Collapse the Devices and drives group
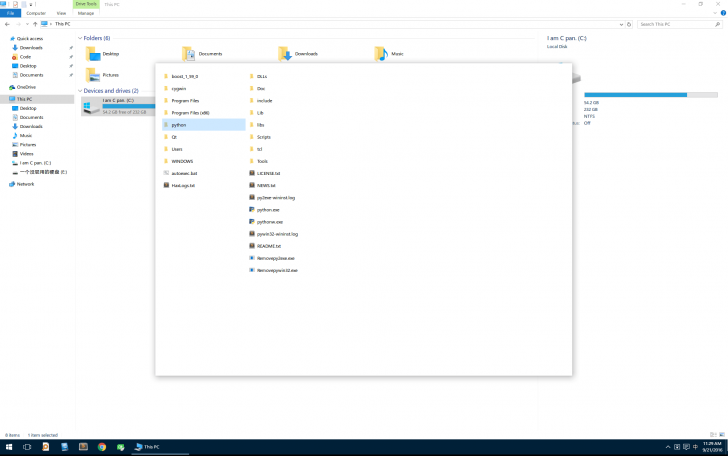The image size is (728, 456). (x=80, y=91)
